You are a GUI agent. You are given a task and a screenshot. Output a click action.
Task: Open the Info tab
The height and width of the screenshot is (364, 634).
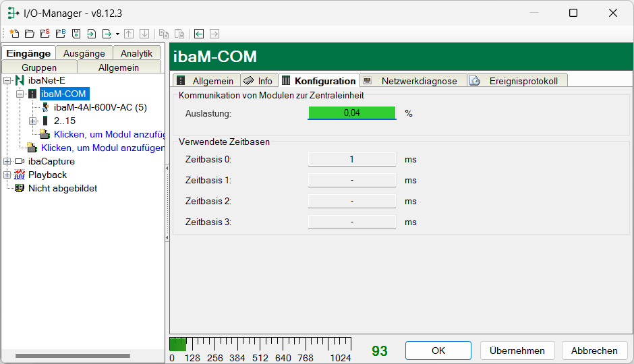pos(259,80)
